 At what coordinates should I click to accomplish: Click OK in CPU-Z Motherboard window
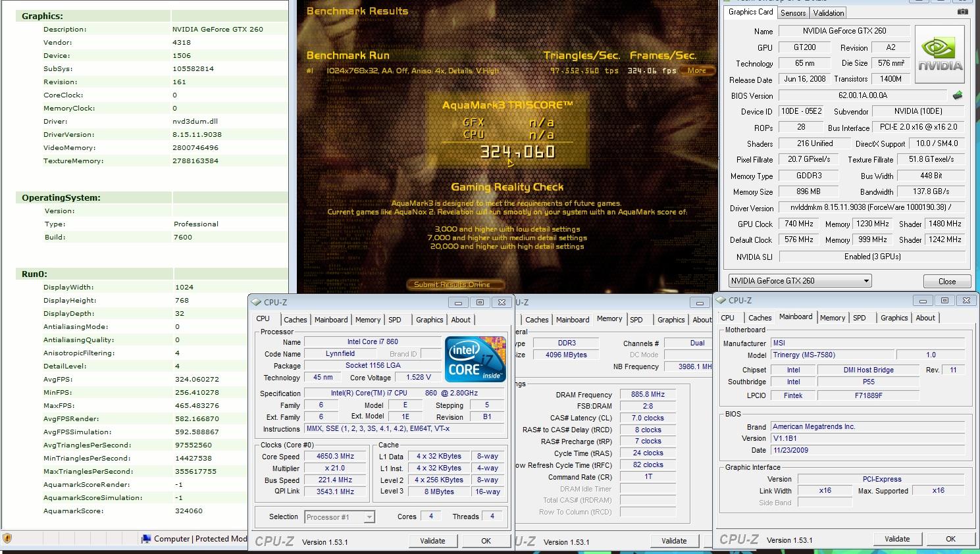click(x=950, y=539)
